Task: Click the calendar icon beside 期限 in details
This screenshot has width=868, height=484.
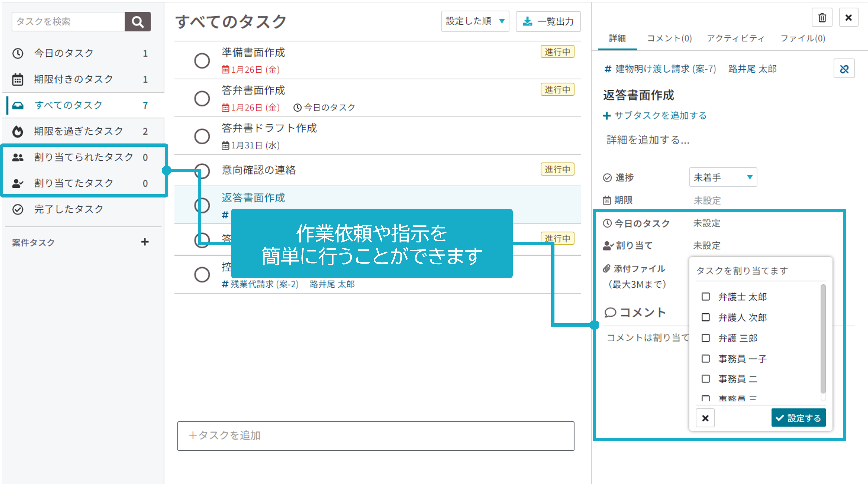Action: [x=607, y=200]
